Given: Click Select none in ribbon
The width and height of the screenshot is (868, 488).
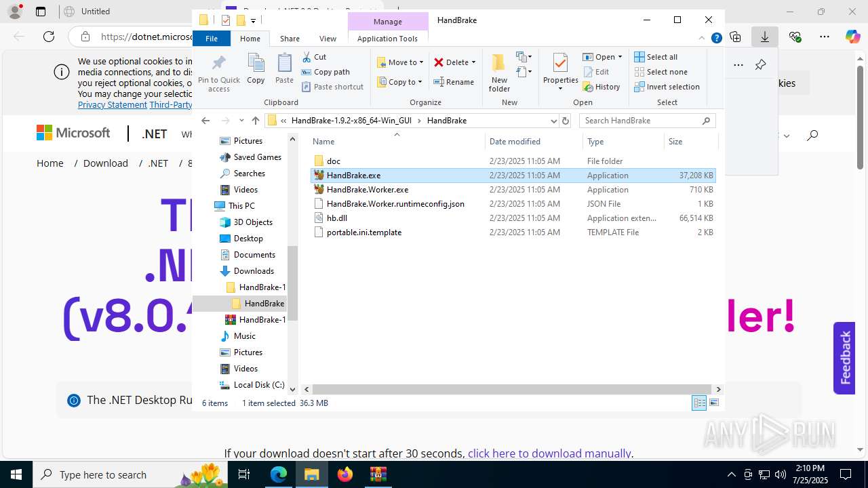Looking at the screenshot, I should pyautogui.click(x=660, y=72).
